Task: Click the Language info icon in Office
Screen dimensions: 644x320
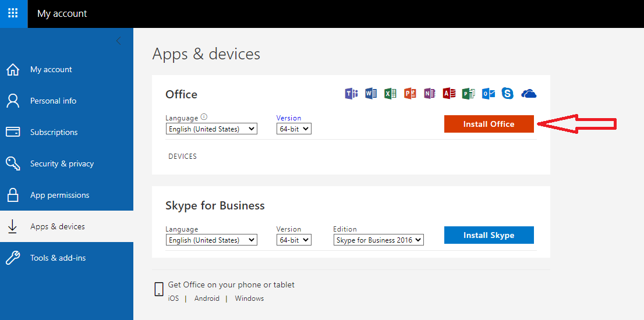Action: point(204,117)
